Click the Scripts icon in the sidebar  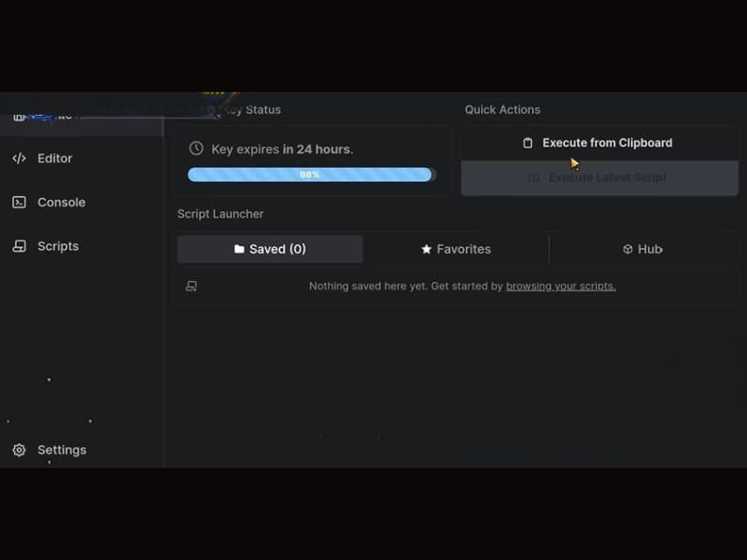[x=19, y=246]
